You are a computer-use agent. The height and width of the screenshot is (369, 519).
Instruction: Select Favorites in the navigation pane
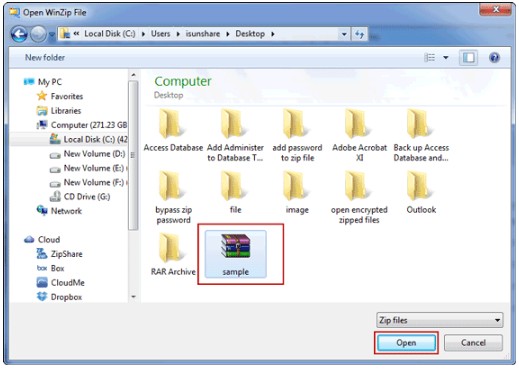pyautogui.click(x=60, y=96)
